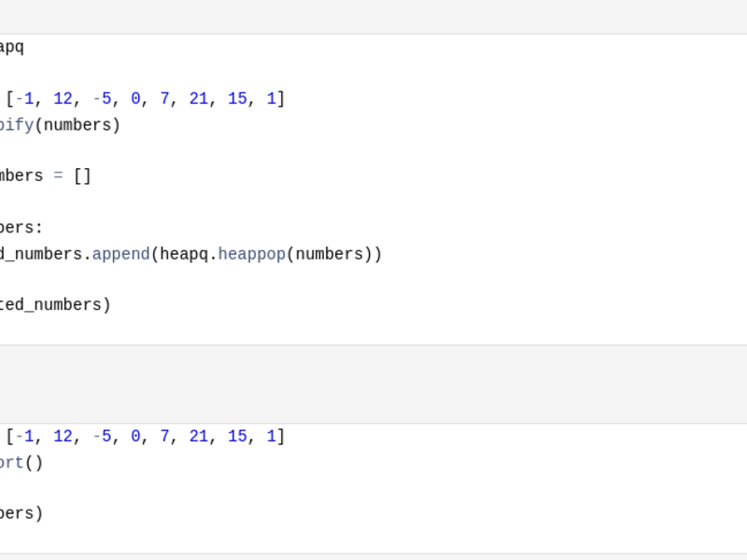Click the closing bracket after 1 in the first list
The image size is (747, 560).
click(281, 99)
